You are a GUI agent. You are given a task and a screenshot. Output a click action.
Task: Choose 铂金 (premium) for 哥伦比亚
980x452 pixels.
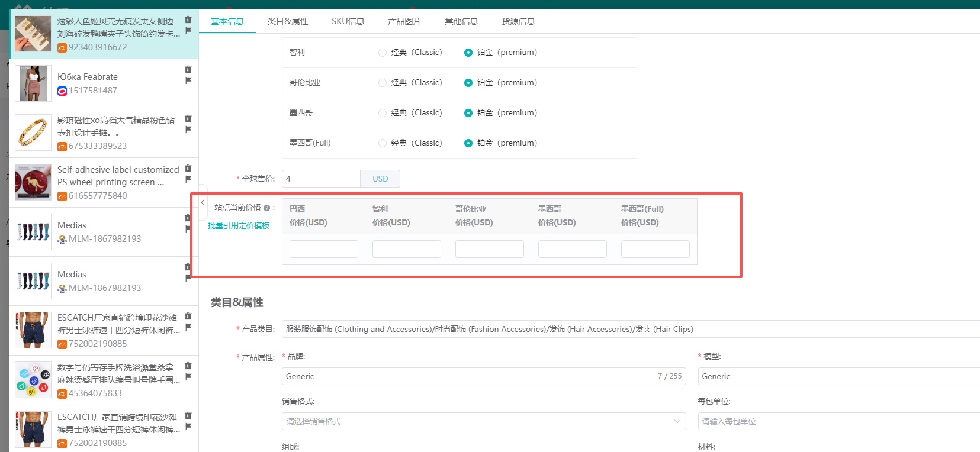(468, 83)
